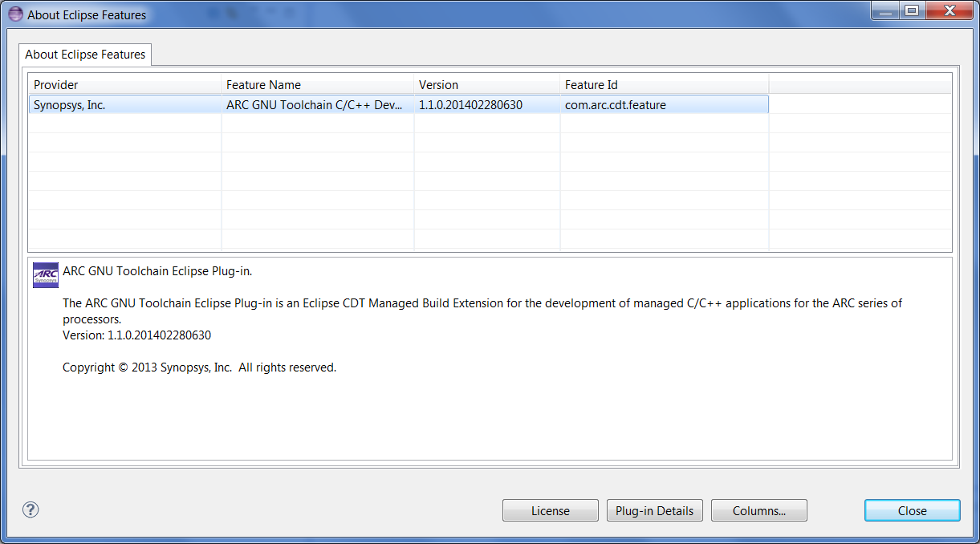Click the Eclipse icon in title bar

pos(15,14)
